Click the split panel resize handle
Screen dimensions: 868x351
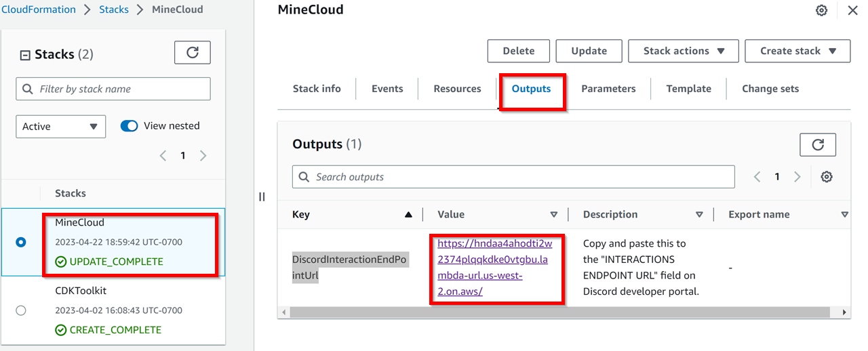coord(262,197)
